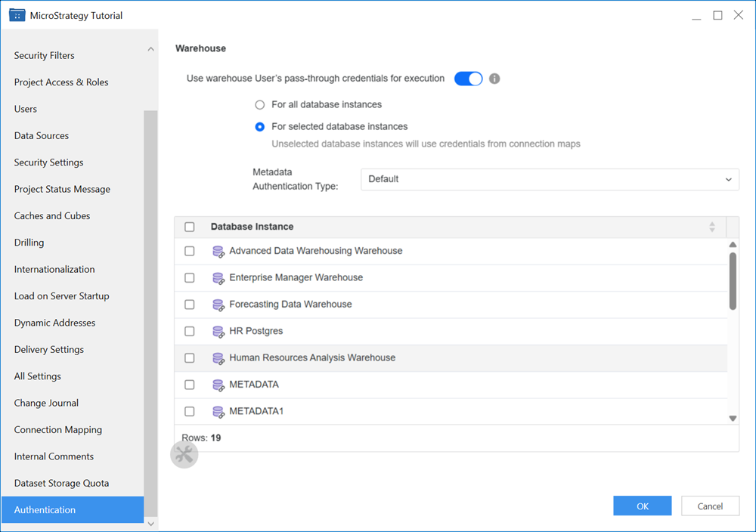The image size is (756, 532).
Task: Check Enterprise Manager Warehouse checkbox
Action: coord(190,278)
